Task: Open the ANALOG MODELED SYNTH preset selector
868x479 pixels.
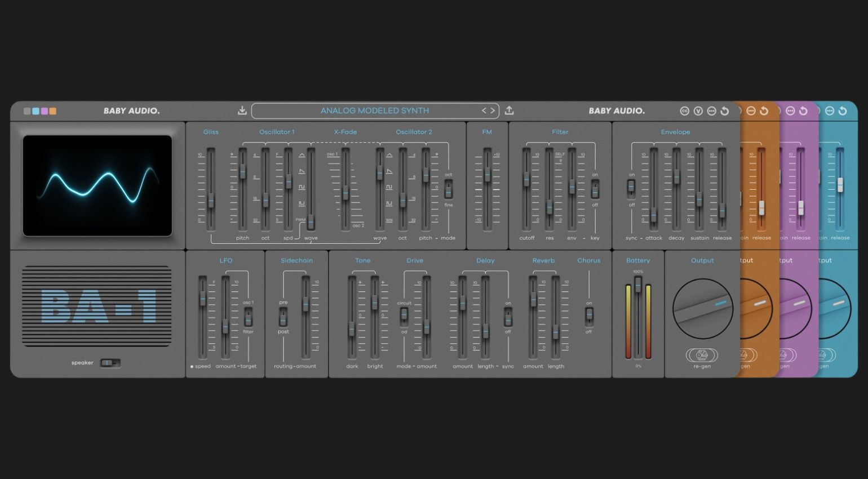Action: 375,110
